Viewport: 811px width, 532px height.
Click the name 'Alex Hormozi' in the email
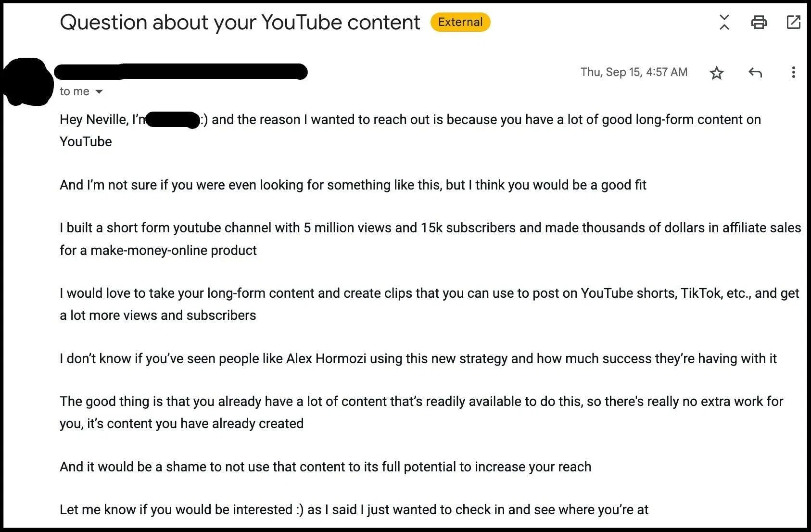pos(326,358)
